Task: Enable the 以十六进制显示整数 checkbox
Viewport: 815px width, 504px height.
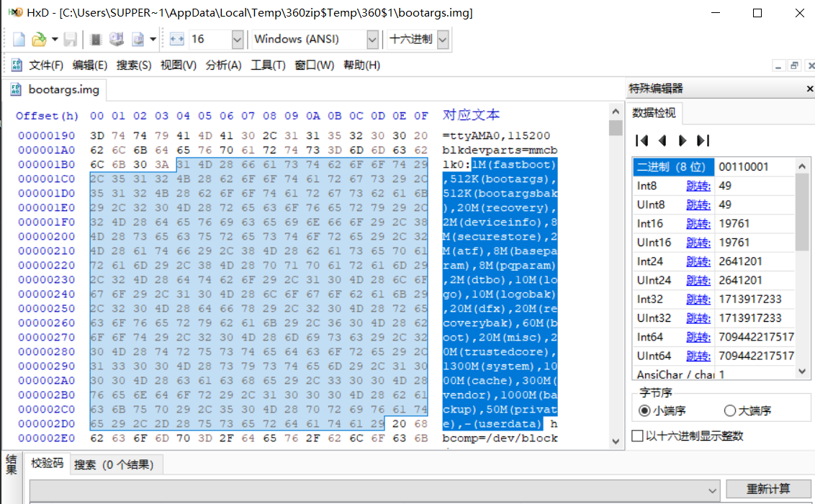Action: (637, 436)
